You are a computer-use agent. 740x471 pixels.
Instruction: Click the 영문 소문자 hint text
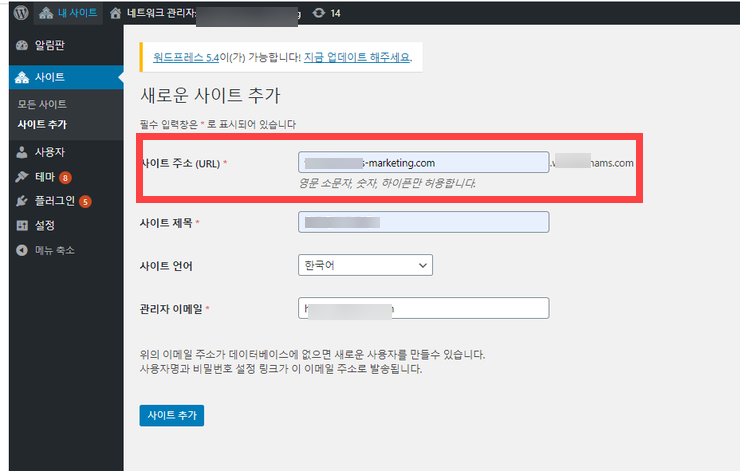point(387,183)
